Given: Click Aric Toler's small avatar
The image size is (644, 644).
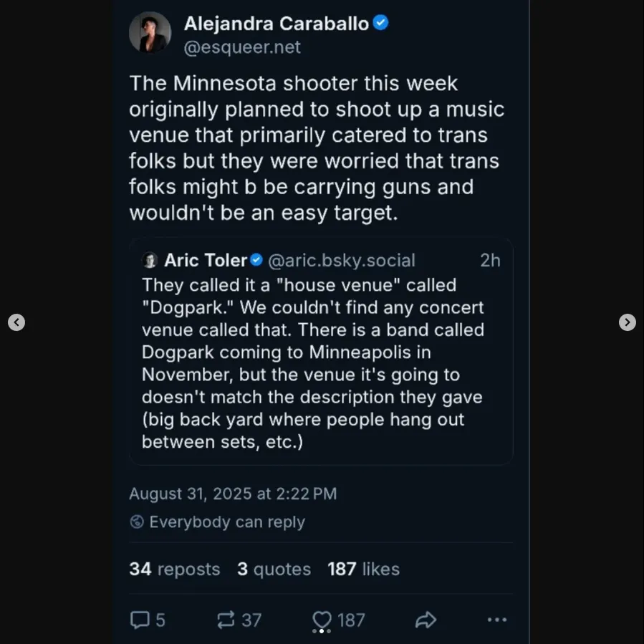Looking at the screenshot, I should (x=150, y=260).
